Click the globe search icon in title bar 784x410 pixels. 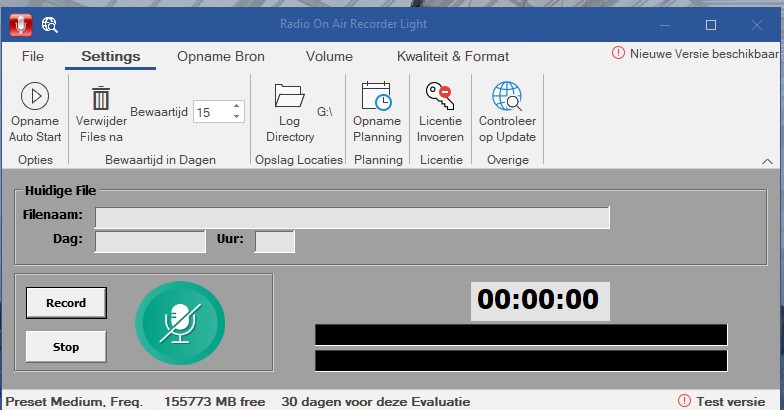pyautogui.click(x=50, y=24)
